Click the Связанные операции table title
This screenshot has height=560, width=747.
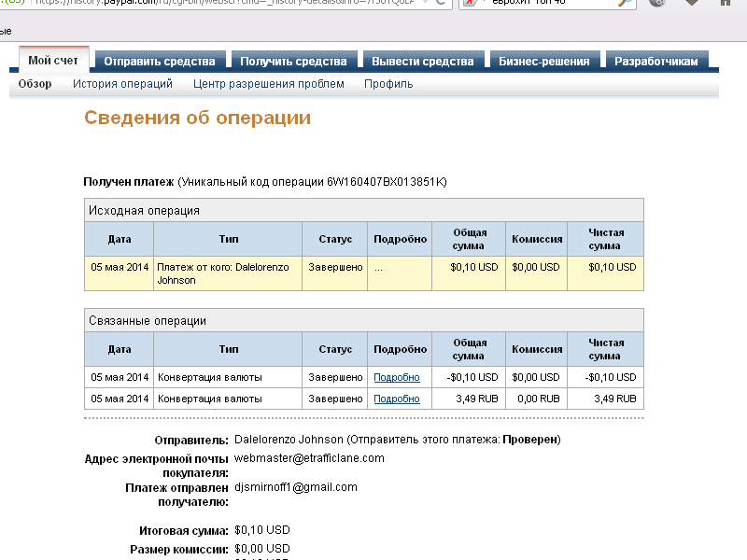148,320
